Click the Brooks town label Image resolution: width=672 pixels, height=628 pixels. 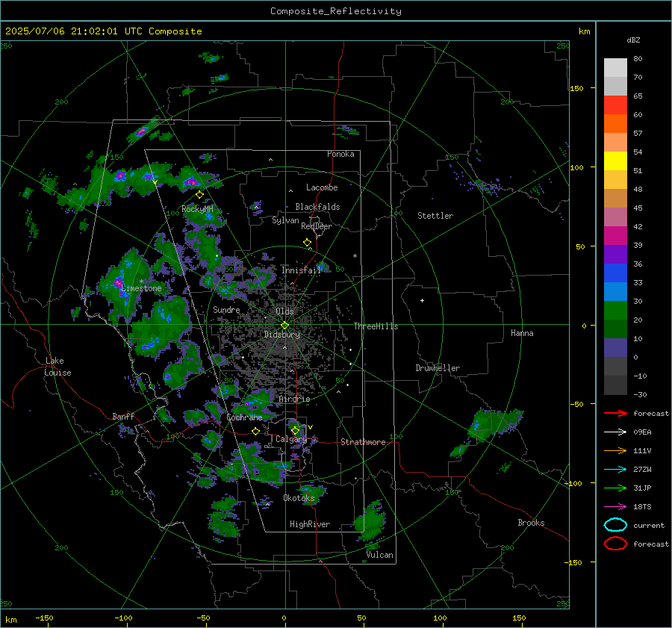(x=531, y=523)
